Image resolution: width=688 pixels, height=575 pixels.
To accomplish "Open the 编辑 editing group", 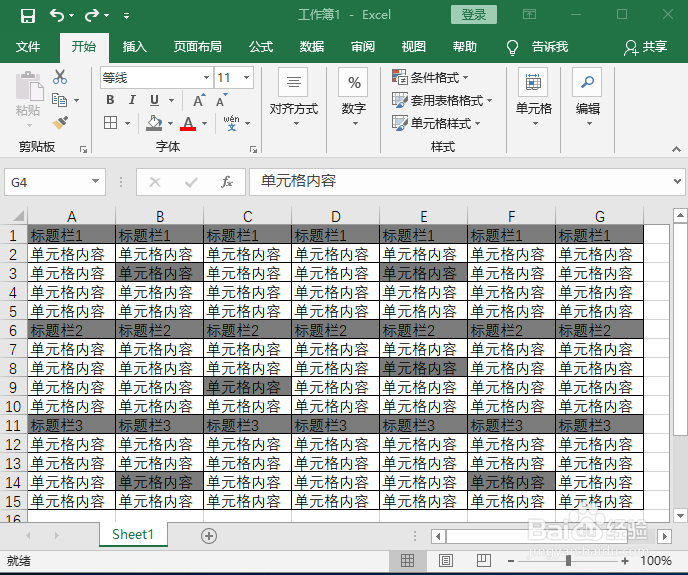I will (x=588, y=97).
